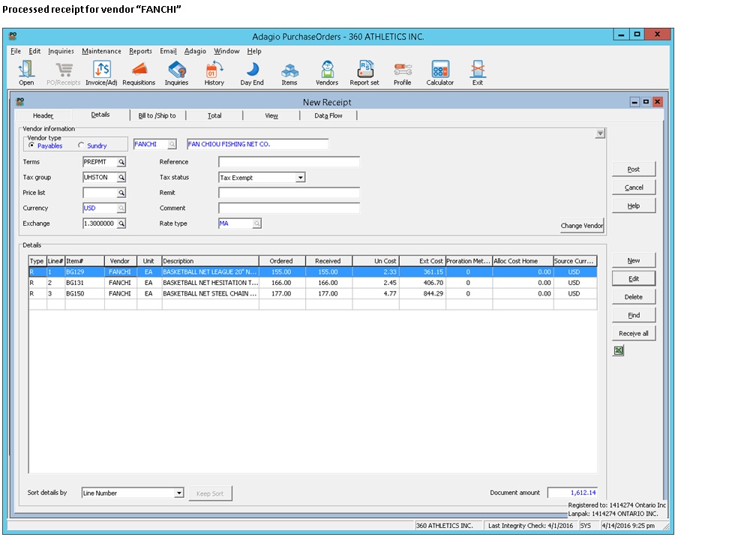Open the Vendors toolbar icon
756x540 pixels.
click(x=327, y=70)
